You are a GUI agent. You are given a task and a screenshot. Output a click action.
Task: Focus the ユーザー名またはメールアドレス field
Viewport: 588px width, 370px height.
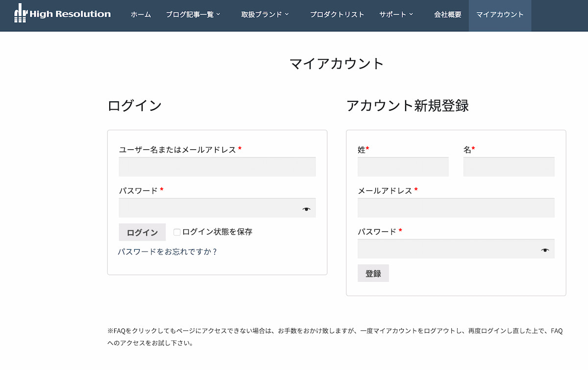click(217, 167)
